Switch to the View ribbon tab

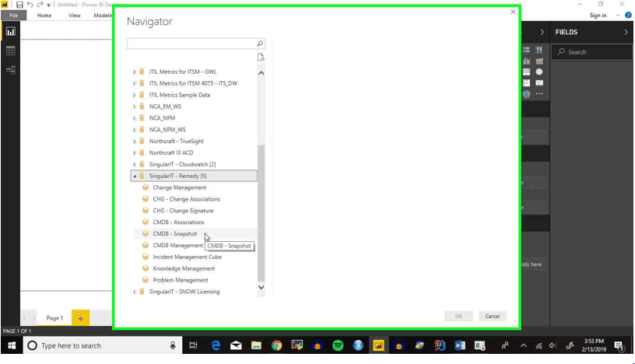(x=75, y=16)
